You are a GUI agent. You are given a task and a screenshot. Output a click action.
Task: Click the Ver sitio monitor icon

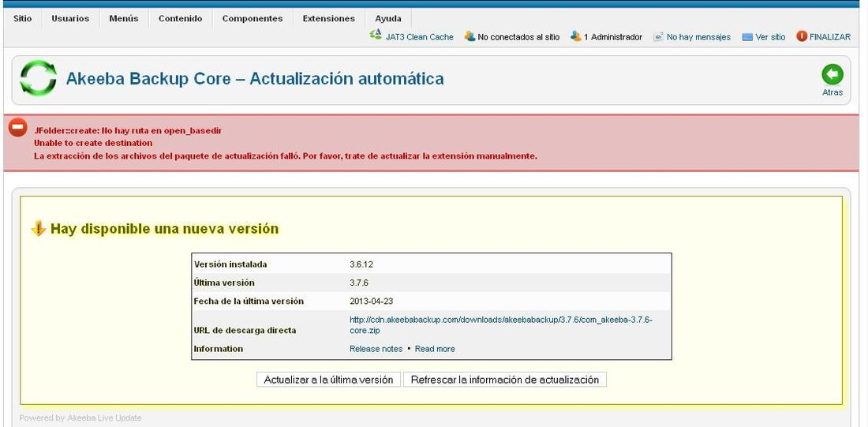click(747, 37)
